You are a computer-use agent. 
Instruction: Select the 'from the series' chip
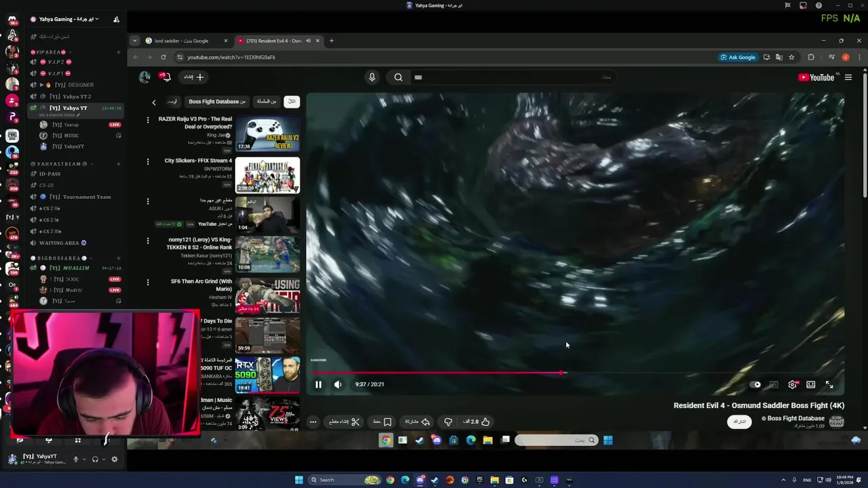(x=267, y=102)
